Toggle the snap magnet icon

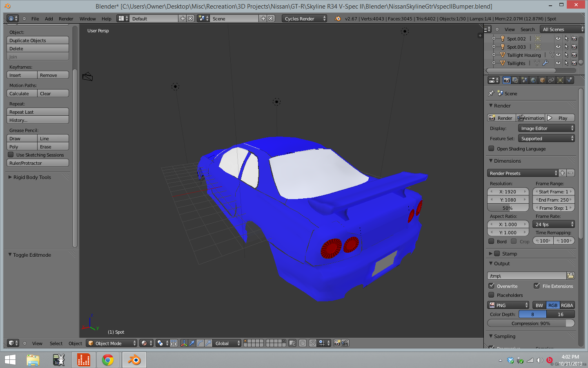pyautogui.click(x=312, y=343)
